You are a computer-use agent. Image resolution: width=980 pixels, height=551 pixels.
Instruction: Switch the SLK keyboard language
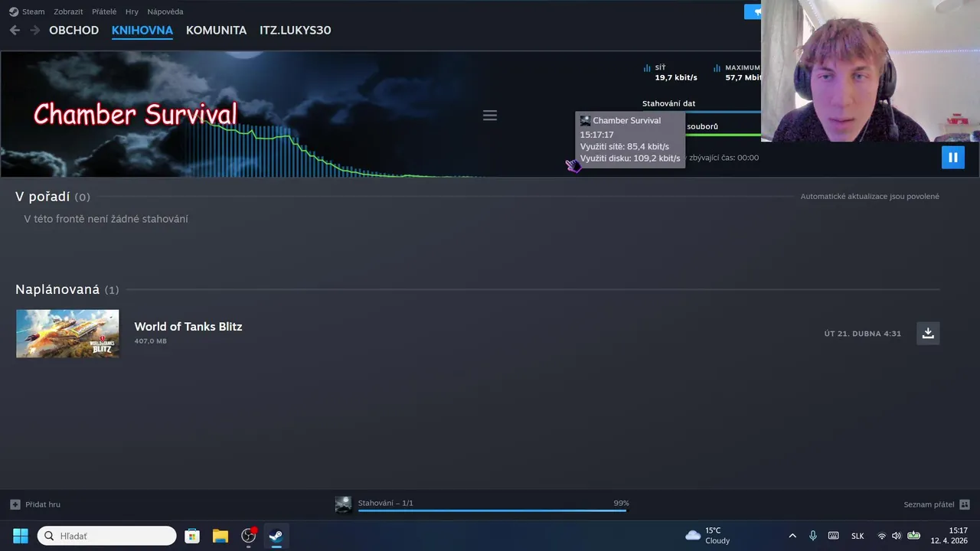coord(857,536)
